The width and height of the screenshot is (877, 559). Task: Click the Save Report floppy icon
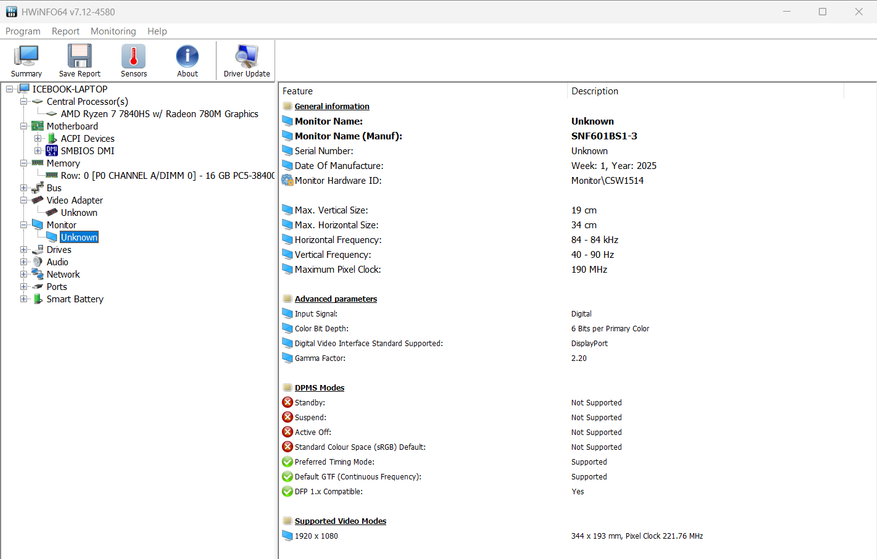point(79,60)
